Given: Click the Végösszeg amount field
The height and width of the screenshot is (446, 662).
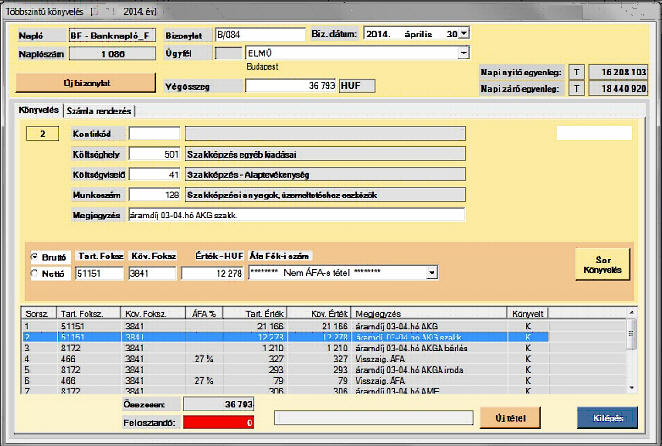Looking at the screenshot, I should pos(290,86).
